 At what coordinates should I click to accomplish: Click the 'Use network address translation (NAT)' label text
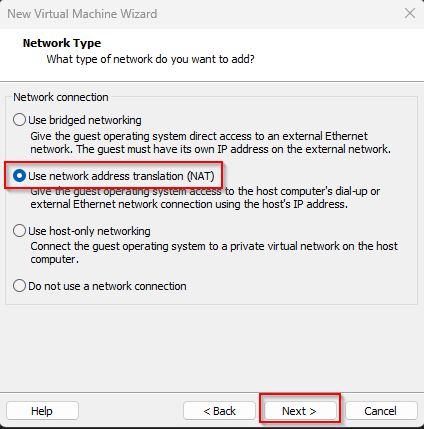(x=121, y=176)
